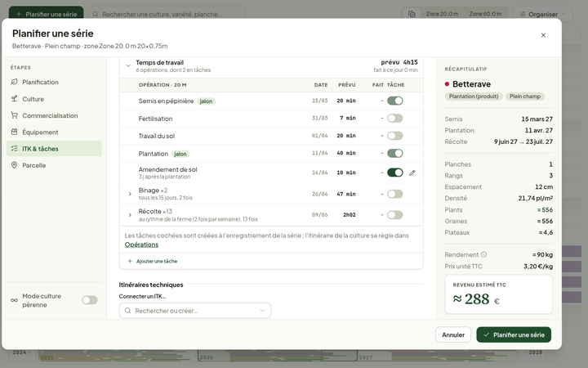The height and width of the screenshot is (368, 588).
Task: Click the Culture sprout icon
Action: click(x=14, y=99)
